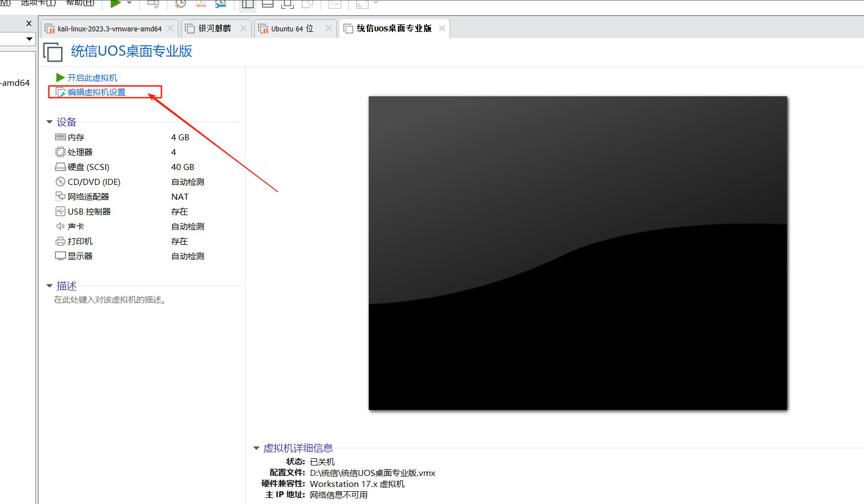
Task: Click the green play icon beside 开启此虚拟机
Action: [61, 78]
